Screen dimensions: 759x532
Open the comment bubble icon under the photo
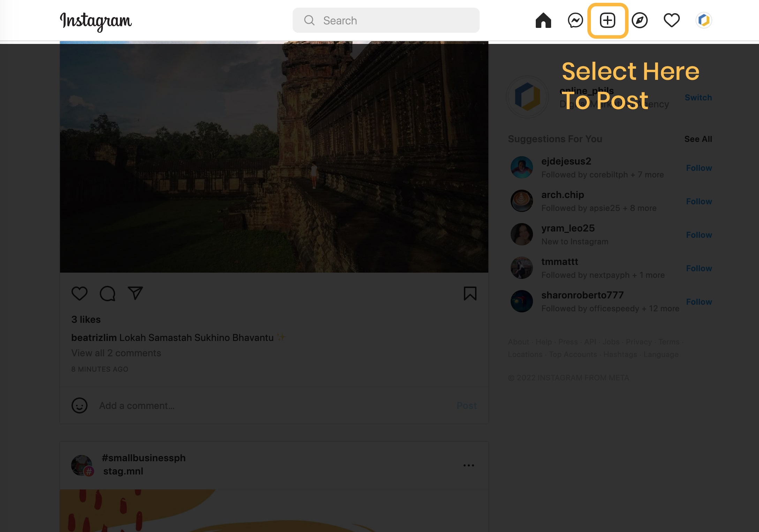coord(107,294)
